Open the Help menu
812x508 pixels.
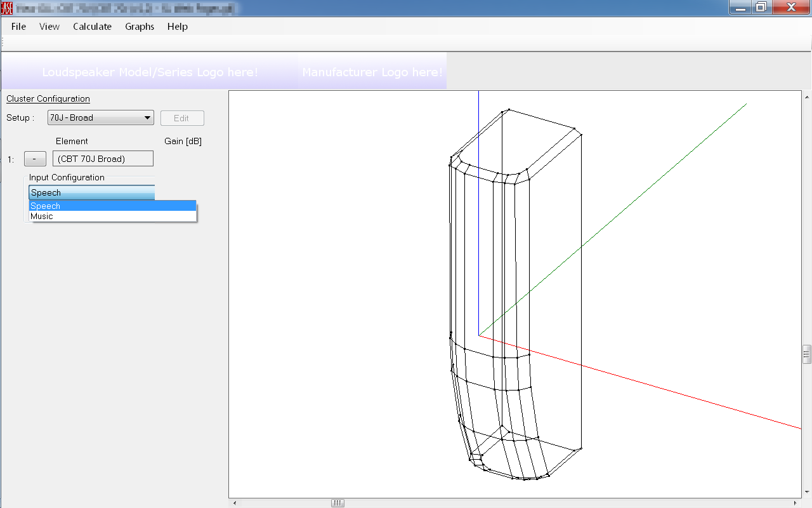tap(178, 27)
